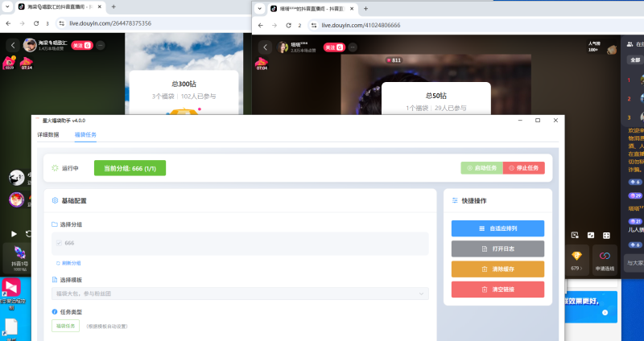Screen dimensions: 644x341
Task: Open the 福袋任务 tab
Action: tap(85, 134)
